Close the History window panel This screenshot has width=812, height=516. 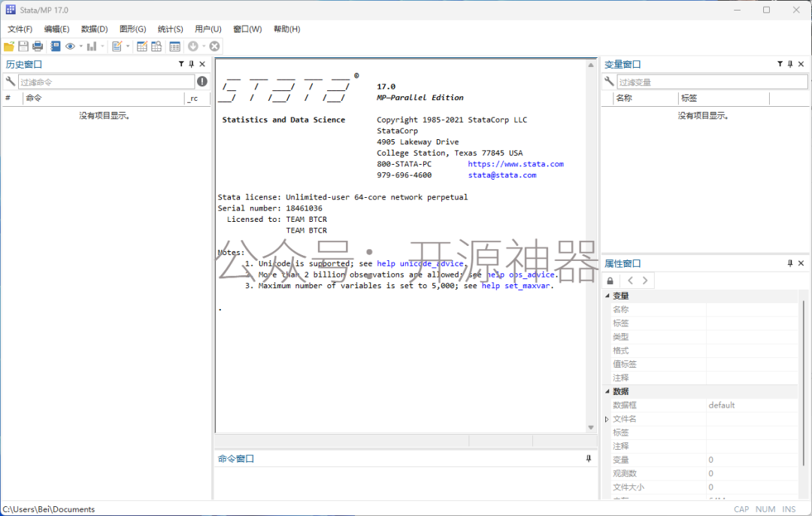[202, 64]
